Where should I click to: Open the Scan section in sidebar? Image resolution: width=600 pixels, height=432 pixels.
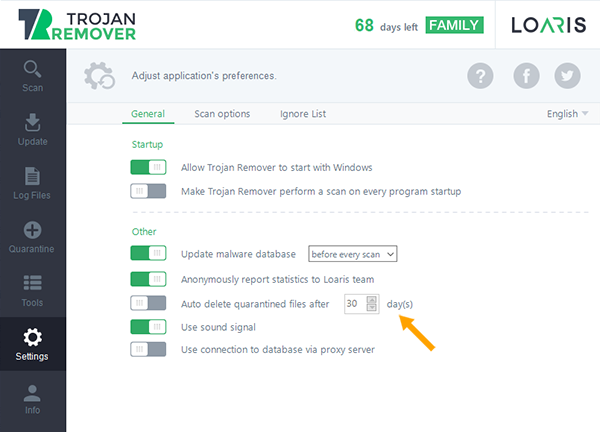coord(33,76)
